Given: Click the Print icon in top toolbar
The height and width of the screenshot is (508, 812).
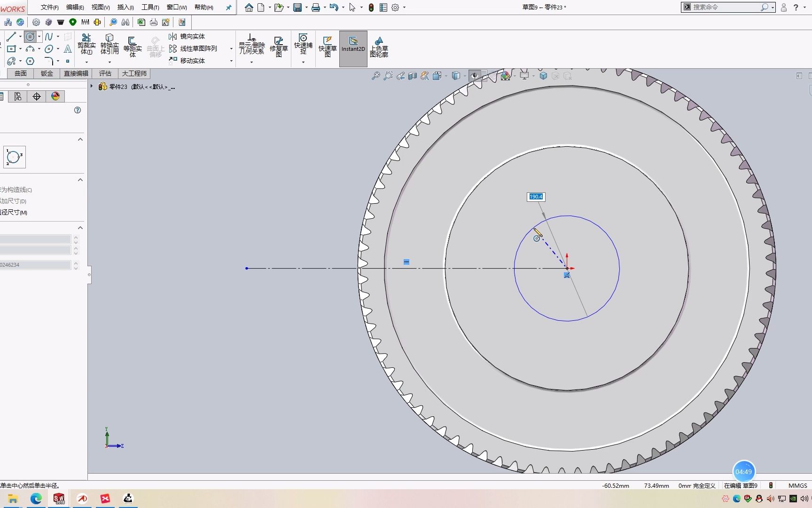Looking at the screenshot, I should (316, 8).
